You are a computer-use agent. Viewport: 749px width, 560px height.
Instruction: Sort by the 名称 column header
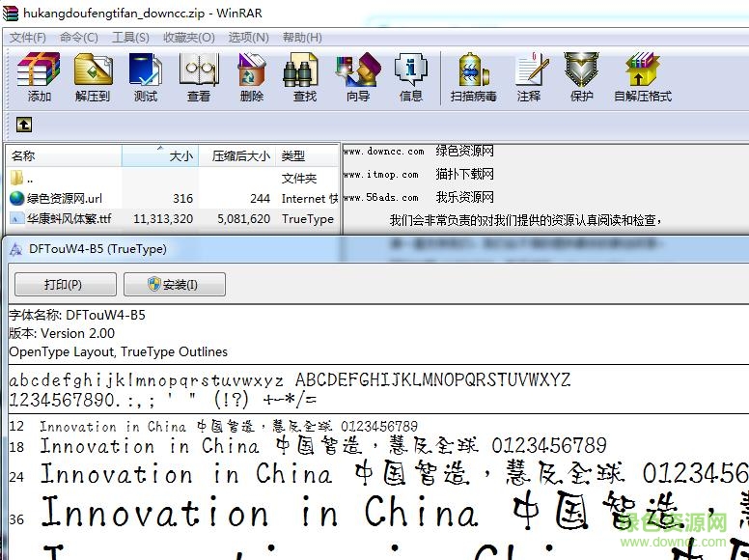[64, 155]
